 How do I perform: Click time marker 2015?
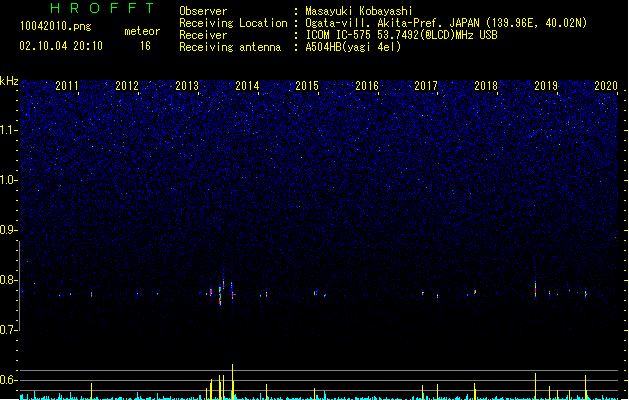(307, 86)
